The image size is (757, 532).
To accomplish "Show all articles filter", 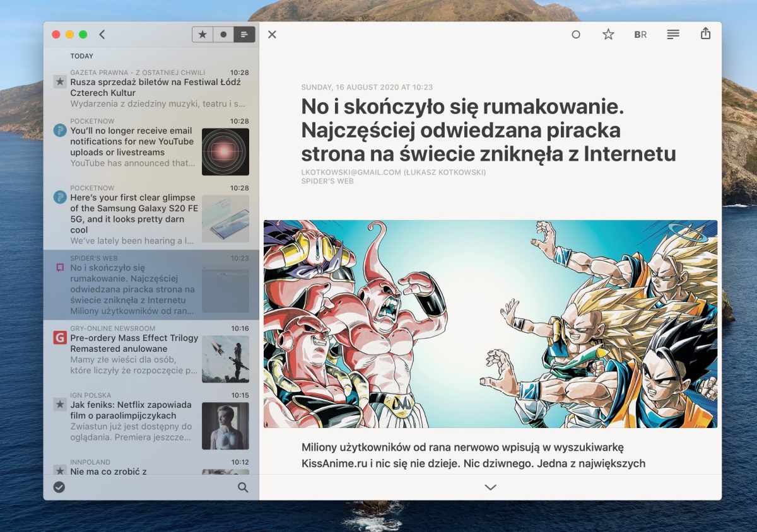I will point(244,35).
